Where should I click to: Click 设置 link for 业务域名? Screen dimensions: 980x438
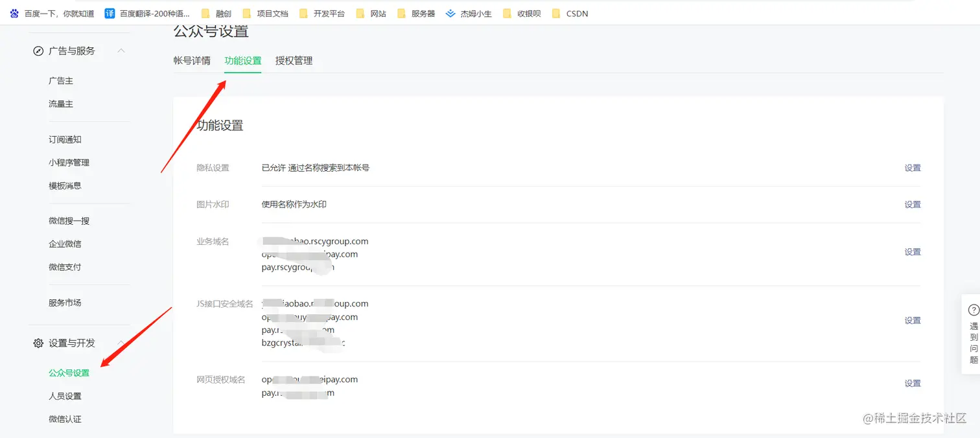913,252
